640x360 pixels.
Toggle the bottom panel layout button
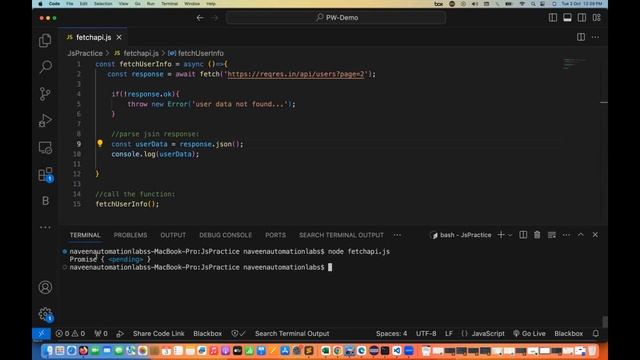[567, 18]
